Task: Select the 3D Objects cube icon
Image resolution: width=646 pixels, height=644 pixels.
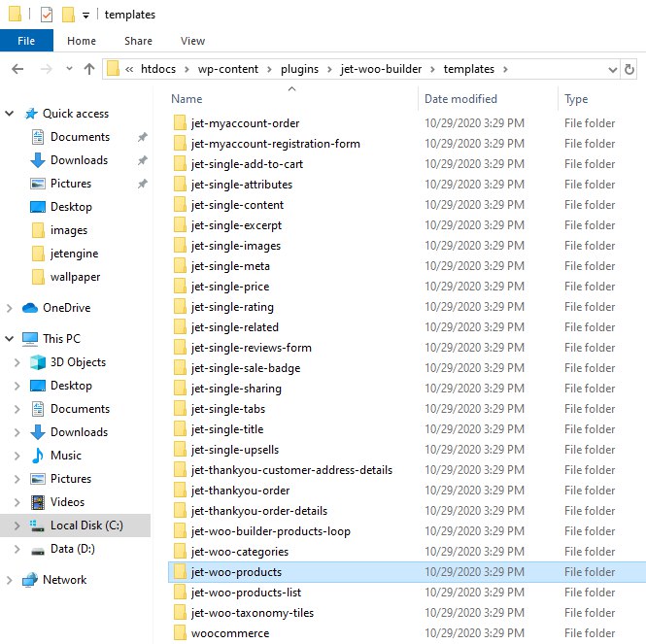Action: click(x=38, y=362)
